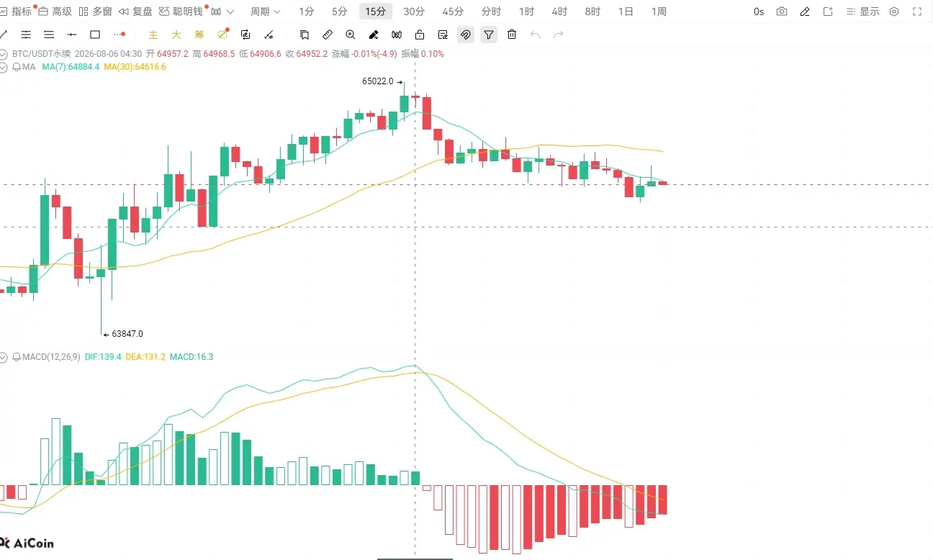This screenshot has width=933, height=560.
Task: Enter fullscreen chart mode
Action: [x=917, y=12]
